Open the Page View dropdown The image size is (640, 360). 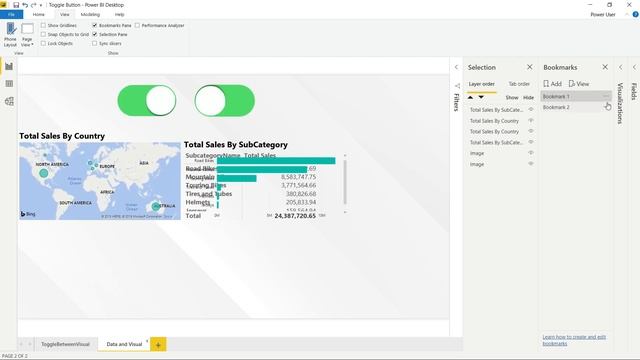[x=27, y=35]
